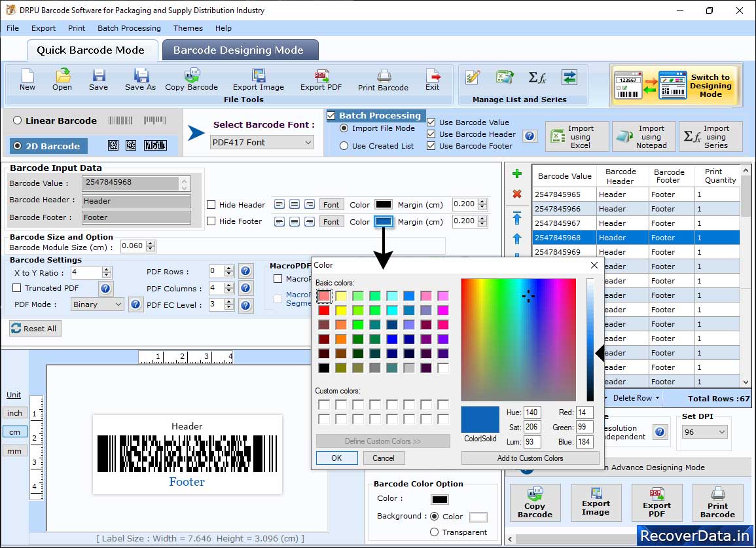Open help icon beside PDF Columns
Screen dimensions: 756x548
(245, 288)
